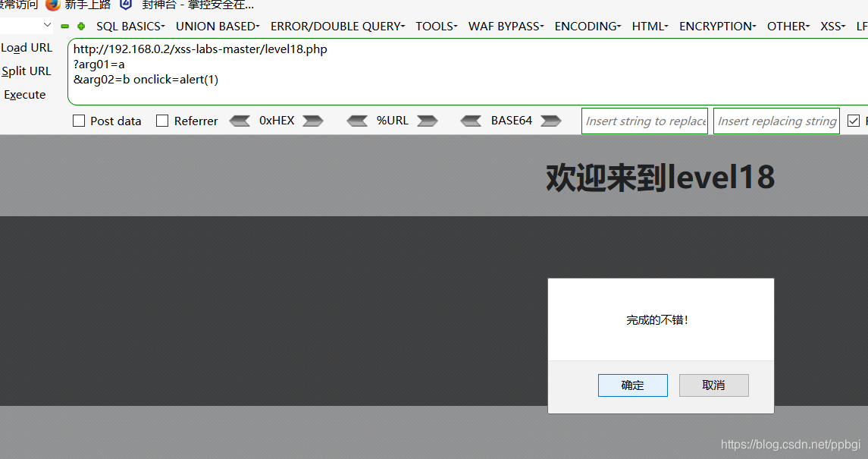
Task: Open the OTHER dropdown menu
Action: [788, 26]
